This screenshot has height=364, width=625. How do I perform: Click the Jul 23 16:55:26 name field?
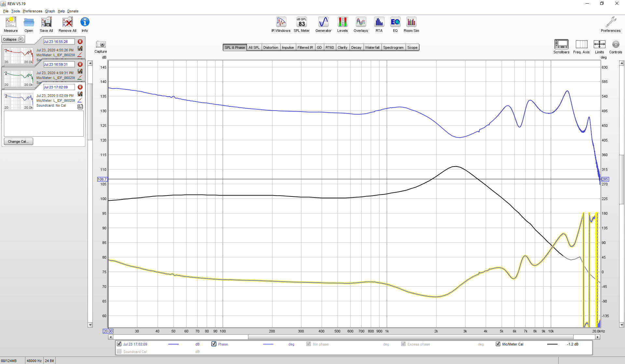(59, 42)
